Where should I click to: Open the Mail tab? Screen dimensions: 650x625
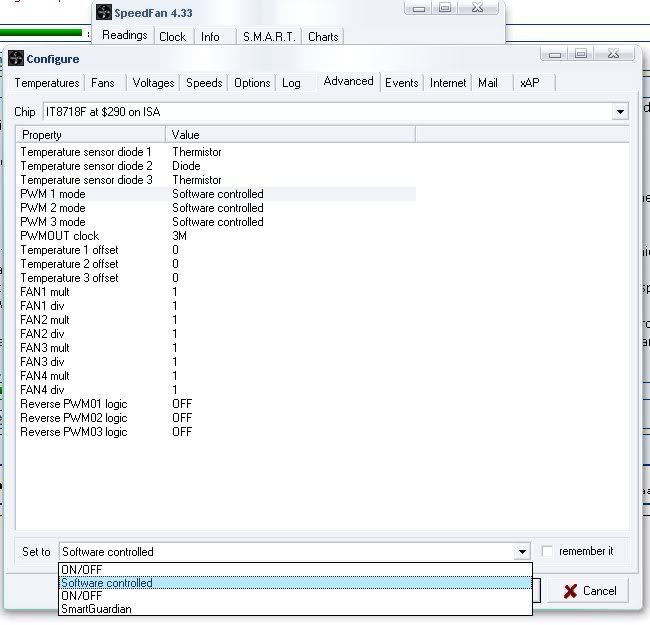[488, 83]
